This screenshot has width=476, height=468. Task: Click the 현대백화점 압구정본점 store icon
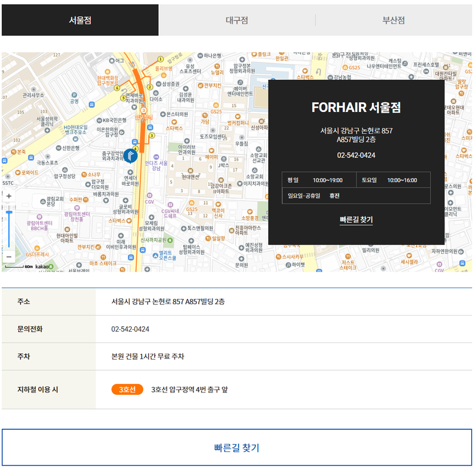tap(107, 72)
